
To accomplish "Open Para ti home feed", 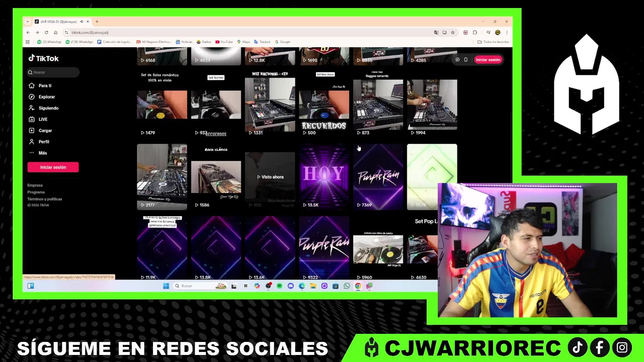I will coord(40,85).
